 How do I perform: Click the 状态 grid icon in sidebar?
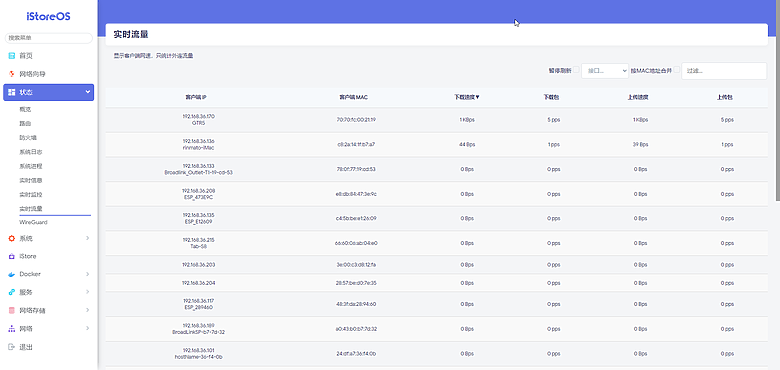point(11,92)
